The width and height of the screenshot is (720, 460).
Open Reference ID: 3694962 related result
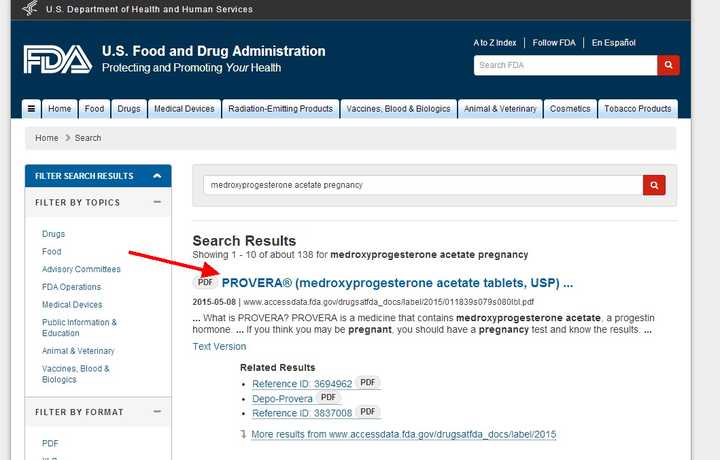[x=302, y=384]
